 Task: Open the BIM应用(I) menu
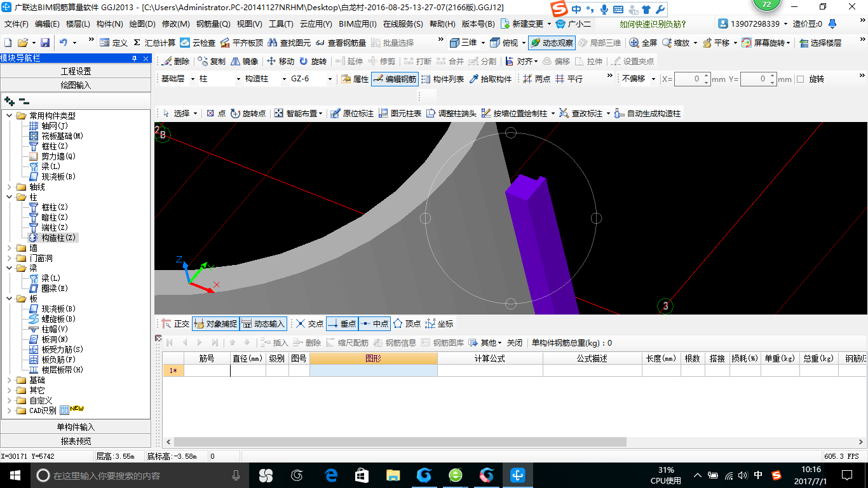[x=358, y=24]
